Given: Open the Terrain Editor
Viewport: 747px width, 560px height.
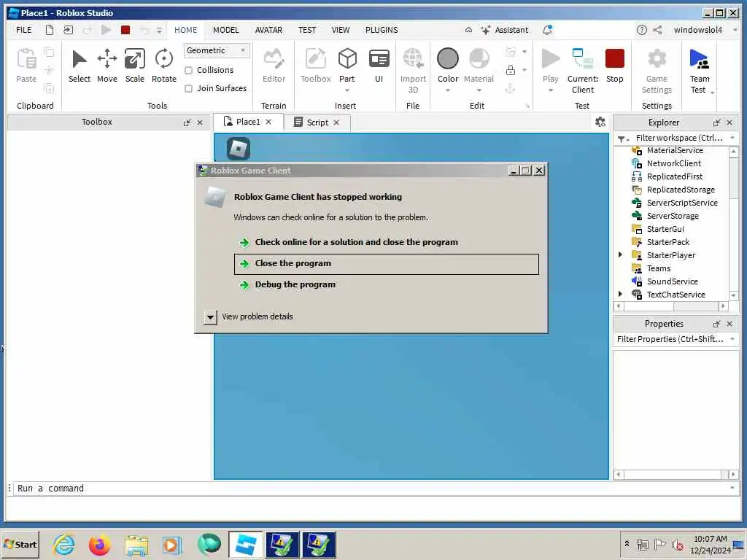Looking at the screenshot, I should point(274,66).
